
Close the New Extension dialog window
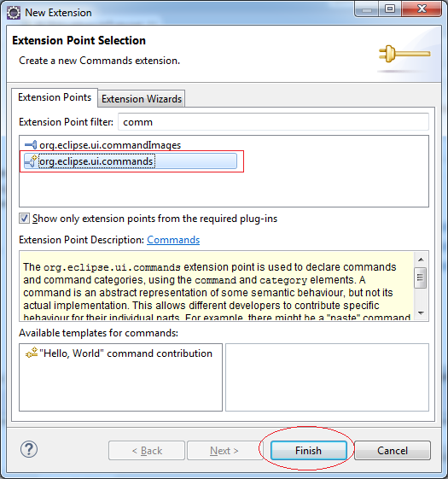point(422,9)
